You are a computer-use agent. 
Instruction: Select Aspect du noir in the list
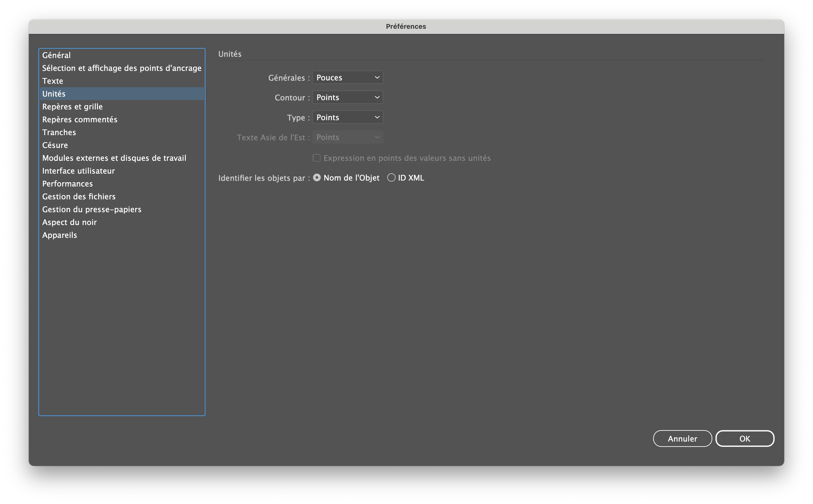point(69,222)
